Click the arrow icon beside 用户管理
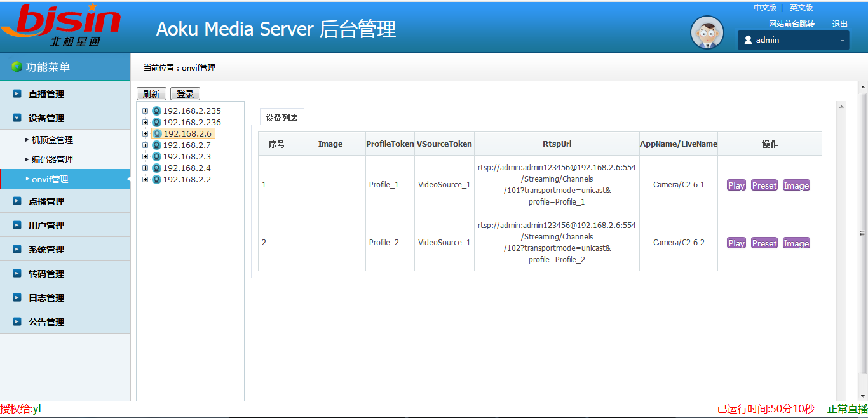Image resolution: width=868 pixels, height=418 pixels. click(x=17, y=225)
